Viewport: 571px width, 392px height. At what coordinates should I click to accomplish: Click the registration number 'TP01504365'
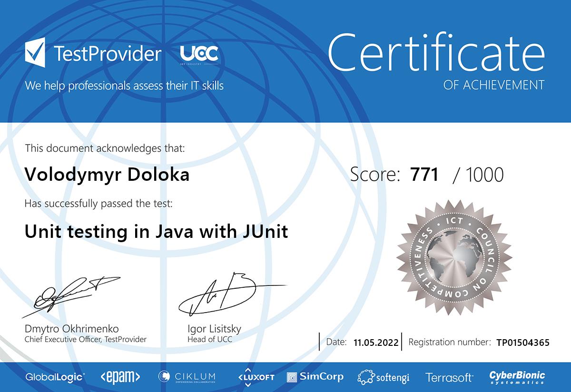pyautogui.click(x=522, y=342)
